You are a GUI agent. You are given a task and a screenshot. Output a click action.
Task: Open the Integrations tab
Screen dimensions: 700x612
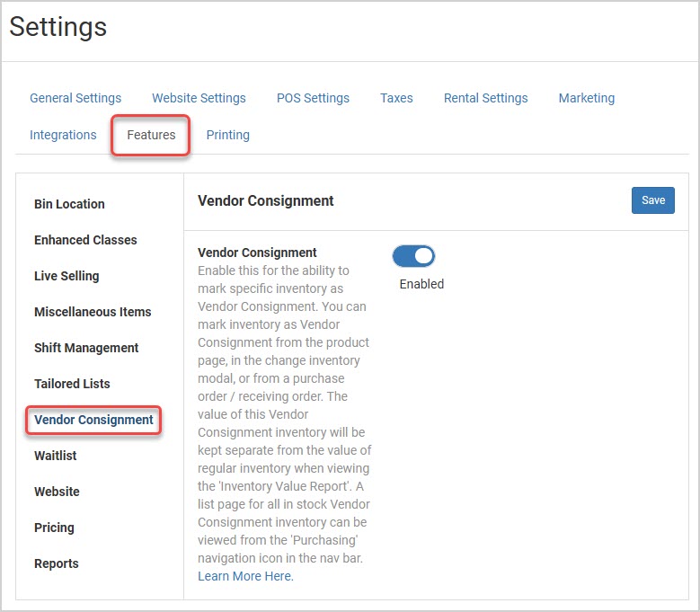click(x=63, y=135)
